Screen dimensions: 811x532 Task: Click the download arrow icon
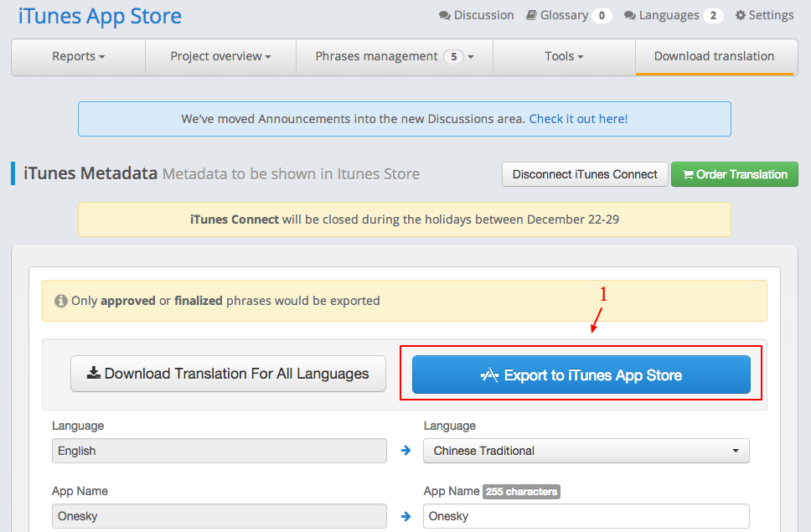tap(94, 373)
